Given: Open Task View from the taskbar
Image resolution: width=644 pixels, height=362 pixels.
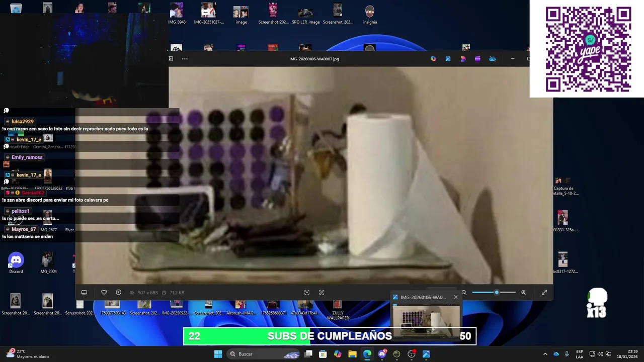Looking at the screenshot, I should (x=308, y=354).
